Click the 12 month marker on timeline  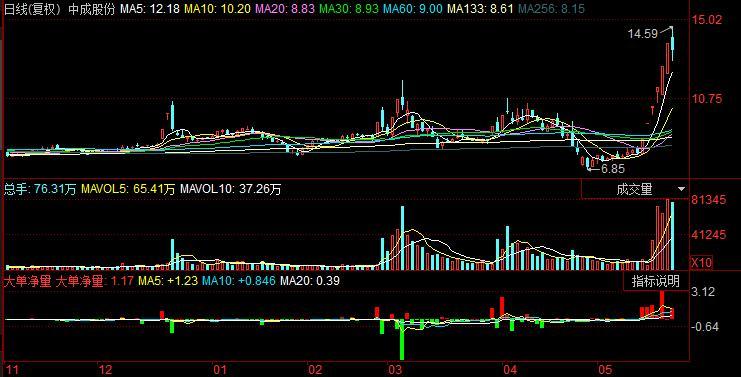pos(105,369)
